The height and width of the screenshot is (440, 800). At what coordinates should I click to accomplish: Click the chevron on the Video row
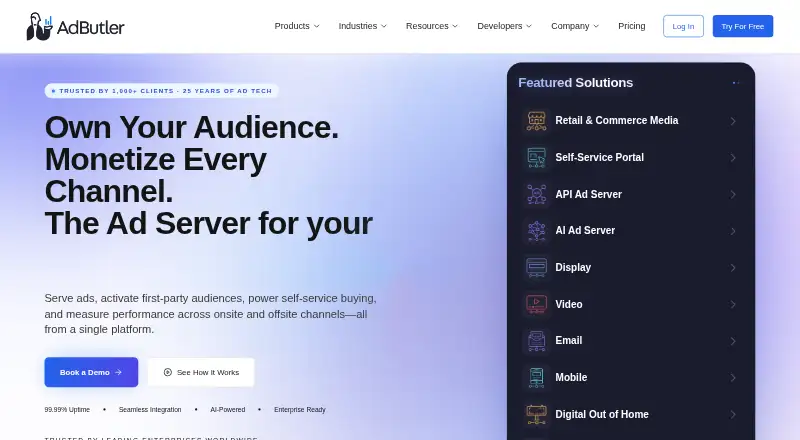coord(733,304)
